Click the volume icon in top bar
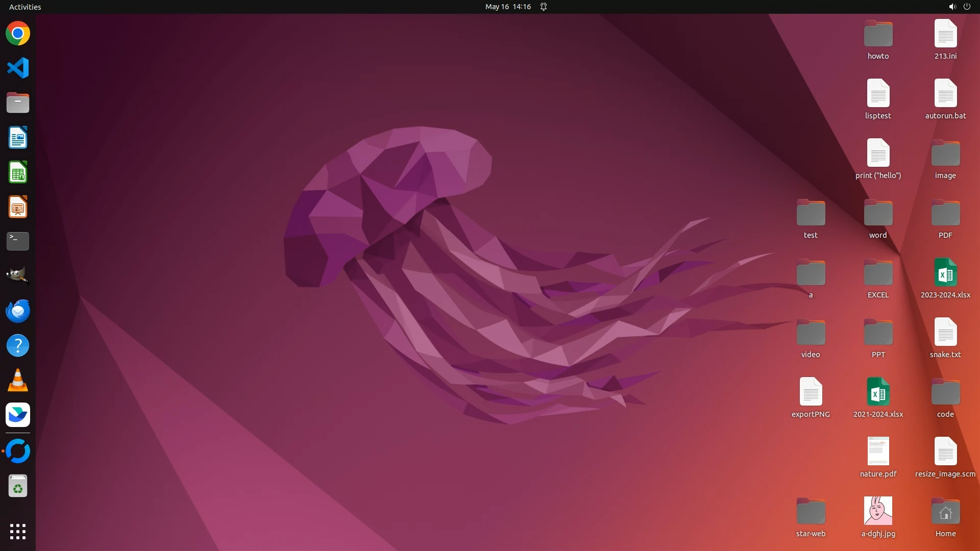This screenshot has height=551, width=980. (952, 7)
